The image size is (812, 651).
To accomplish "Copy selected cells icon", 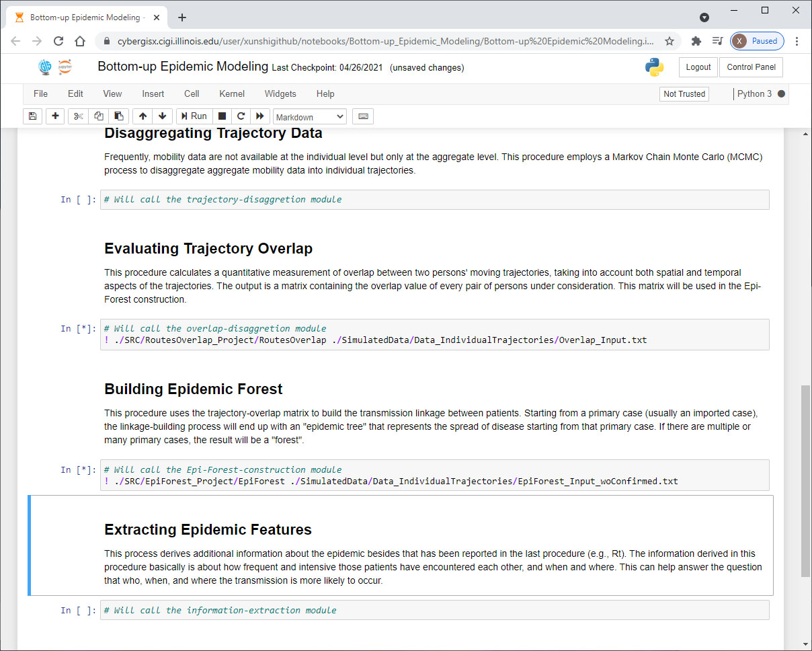I will tap(99, 116).
